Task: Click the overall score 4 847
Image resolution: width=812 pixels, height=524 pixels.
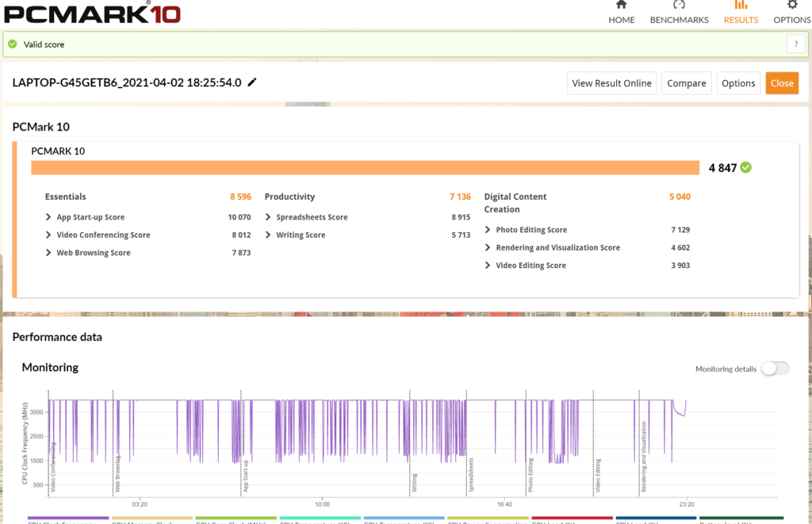Action: [x=722, y=168]
